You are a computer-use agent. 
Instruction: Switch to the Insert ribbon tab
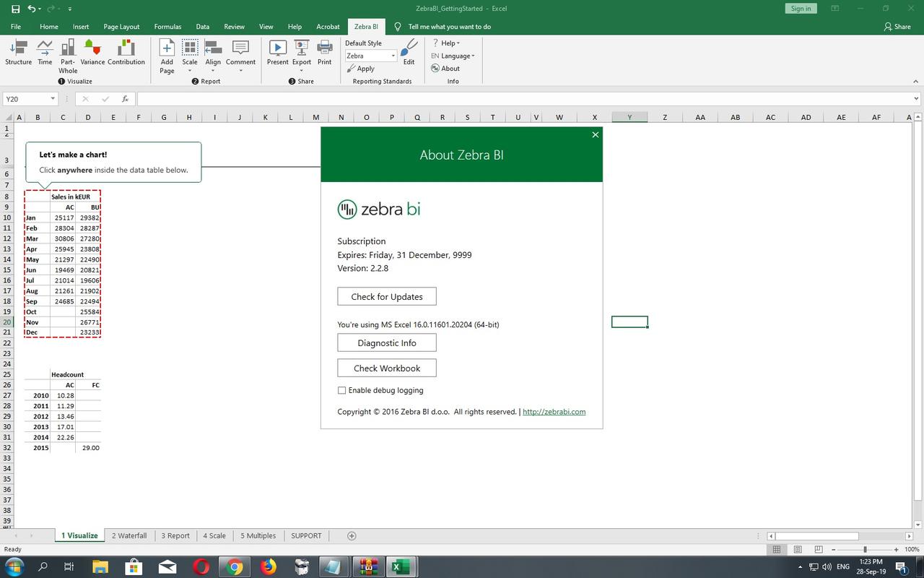tap(81, 27)
